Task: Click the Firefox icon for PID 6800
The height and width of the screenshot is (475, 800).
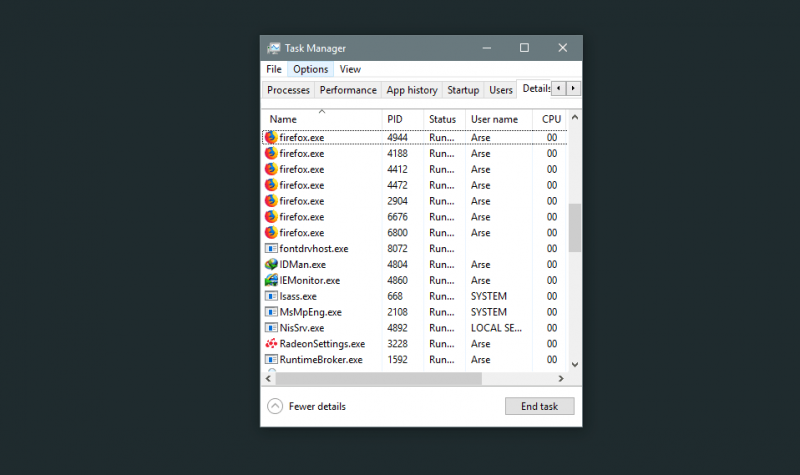Action: point(271,232)
